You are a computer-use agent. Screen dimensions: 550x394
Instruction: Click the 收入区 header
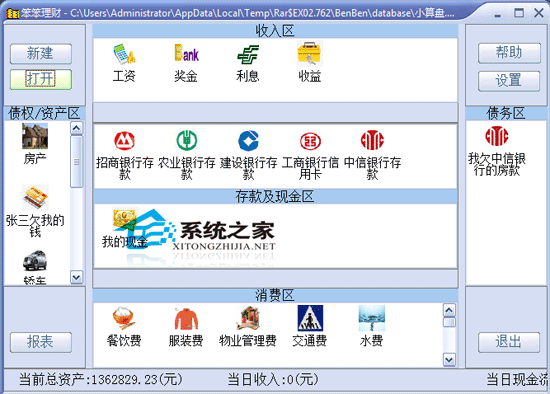pos(275,31)
